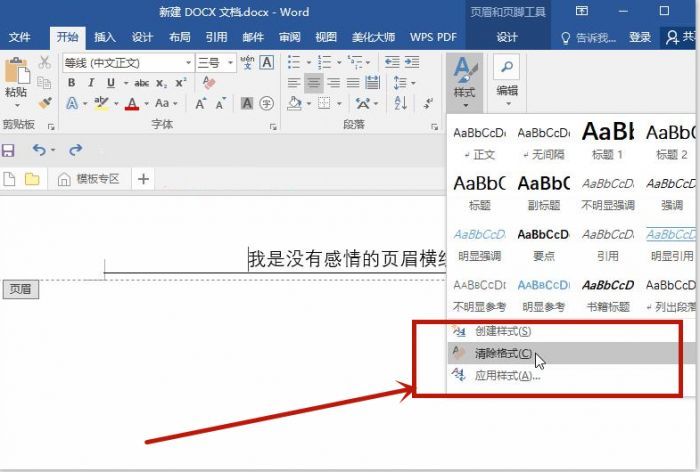Click the Copy icon

[44, 83]
